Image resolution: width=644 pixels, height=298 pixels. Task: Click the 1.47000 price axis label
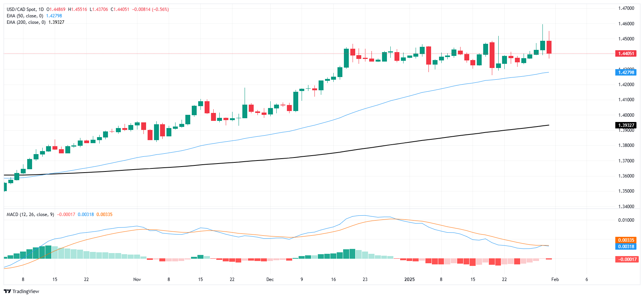(x=626, y=8)
